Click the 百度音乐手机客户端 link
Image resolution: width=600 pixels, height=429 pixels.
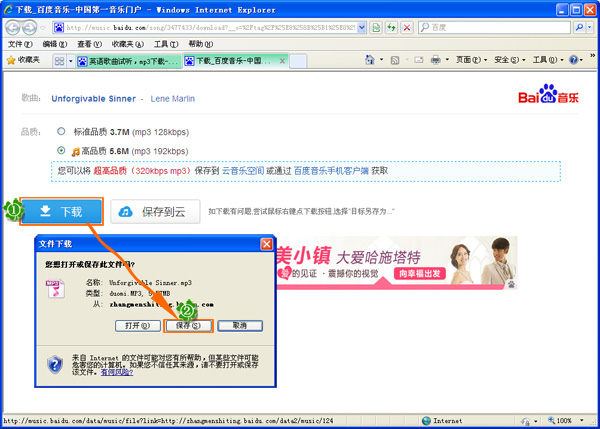tap(331, 171)
